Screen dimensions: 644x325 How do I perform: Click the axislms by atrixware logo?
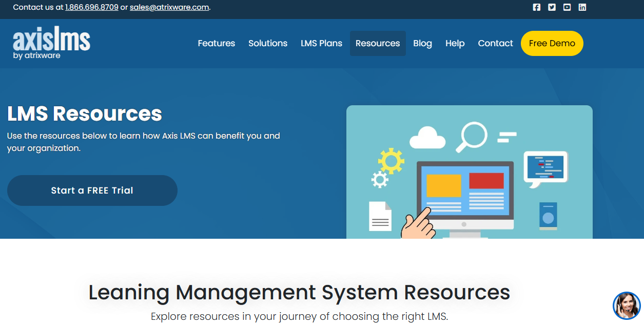(51, 44)
